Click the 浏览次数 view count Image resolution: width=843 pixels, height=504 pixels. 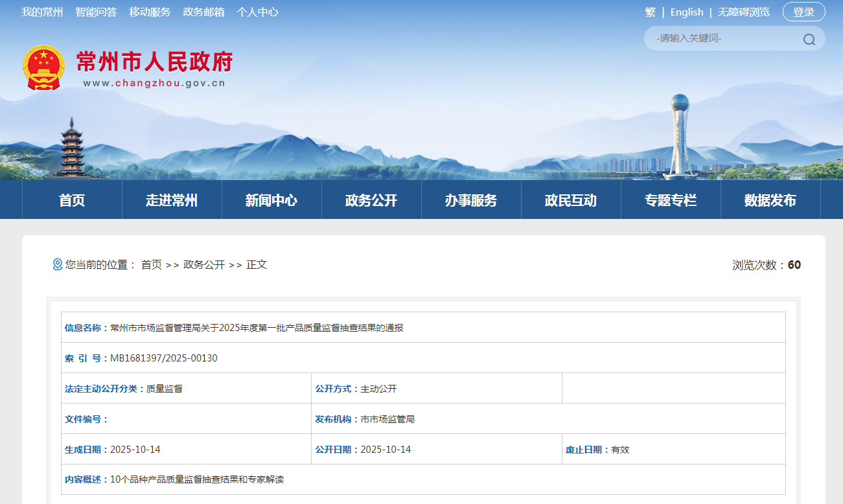767,265
